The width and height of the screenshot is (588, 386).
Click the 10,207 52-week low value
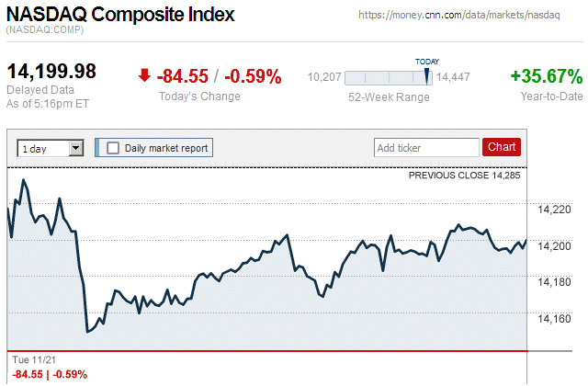click(x=324, y=78)
